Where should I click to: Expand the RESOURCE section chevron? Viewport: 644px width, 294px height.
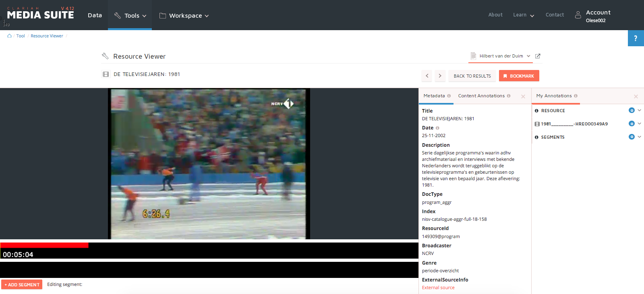(639, 110)
